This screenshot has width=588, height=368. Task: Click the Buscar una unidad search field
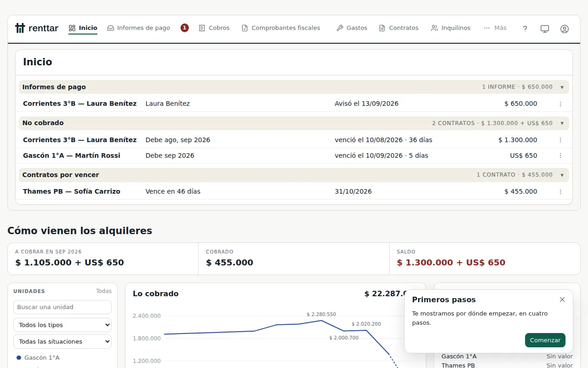coord(62,307)
